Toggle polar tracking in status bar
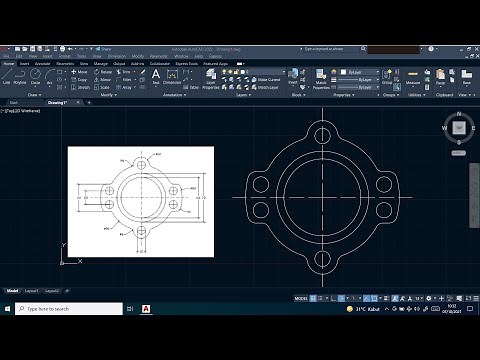The width and height of the screenshot is (480, 360). click(341, 298)
